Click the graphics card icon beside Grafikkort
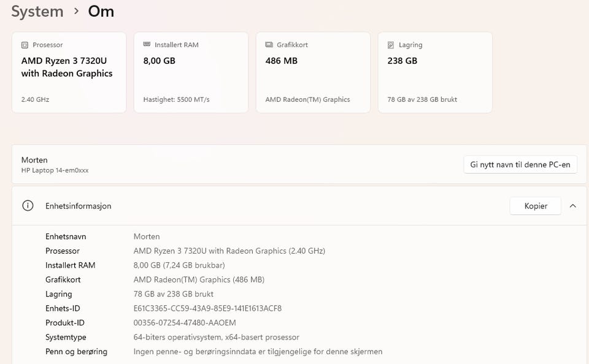The width and height of the screenshot is (589, 364). [x=269, y=45]
